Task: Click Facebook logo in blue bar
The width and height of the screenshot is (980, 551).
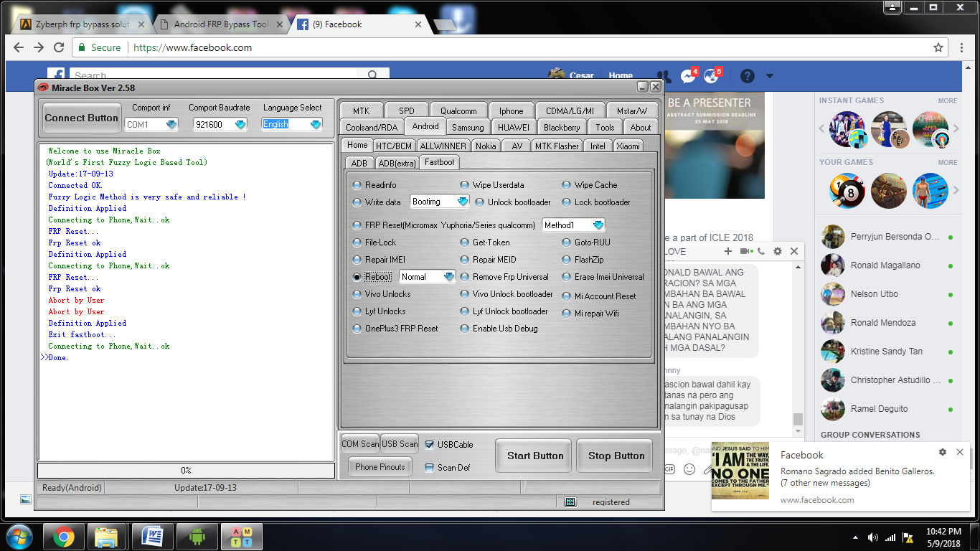Action: click(56, 75)
